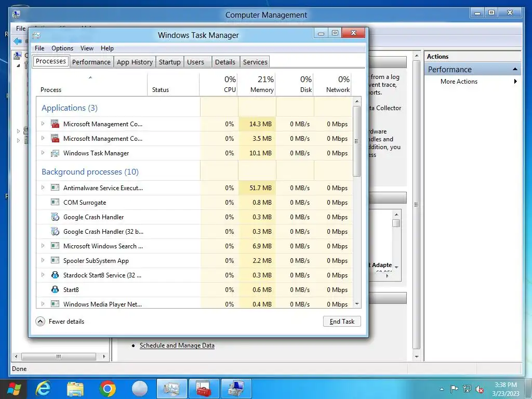Click Spooler SubSystem App icon
This screenshot has height=399, width=532.
click(55, 261)
